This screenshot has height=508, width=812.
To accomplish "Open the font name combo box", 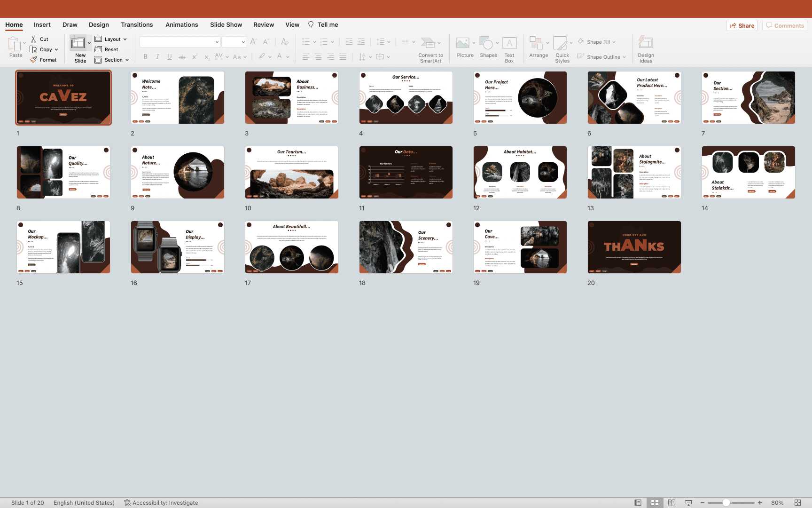I will 180,42.
